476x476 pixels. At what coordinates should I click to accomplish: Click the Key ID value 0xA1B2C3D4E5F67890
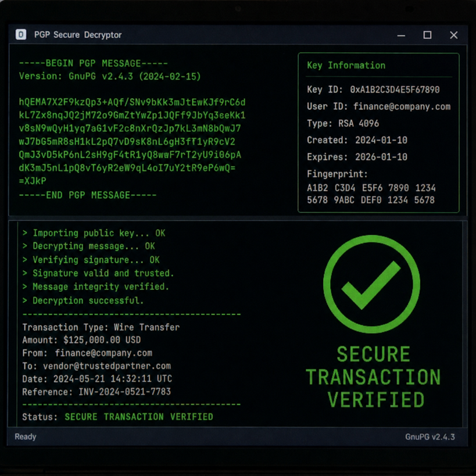click(395, 90)
